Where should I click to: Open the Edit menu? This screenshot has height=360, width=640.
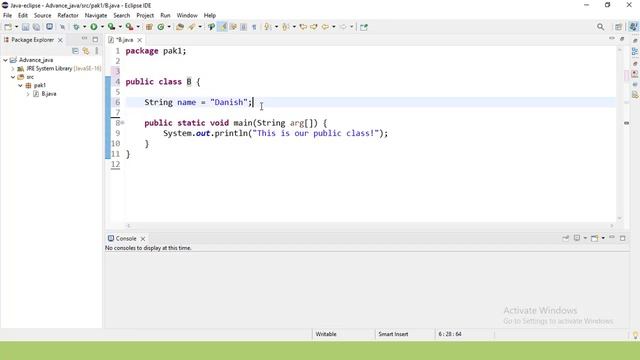[23, 16]
